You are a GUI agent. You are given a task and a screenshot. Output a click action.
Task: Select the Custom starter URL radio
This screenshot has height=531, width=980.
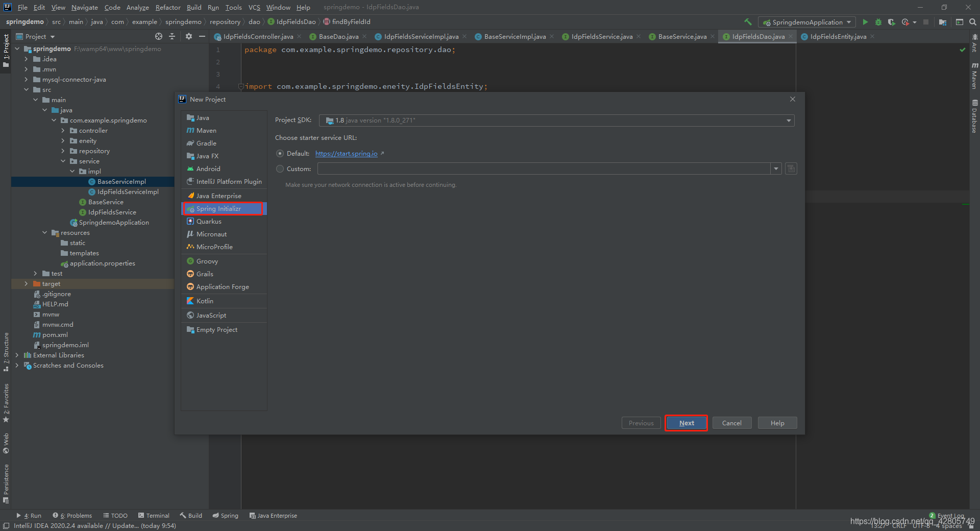(280, 168)
